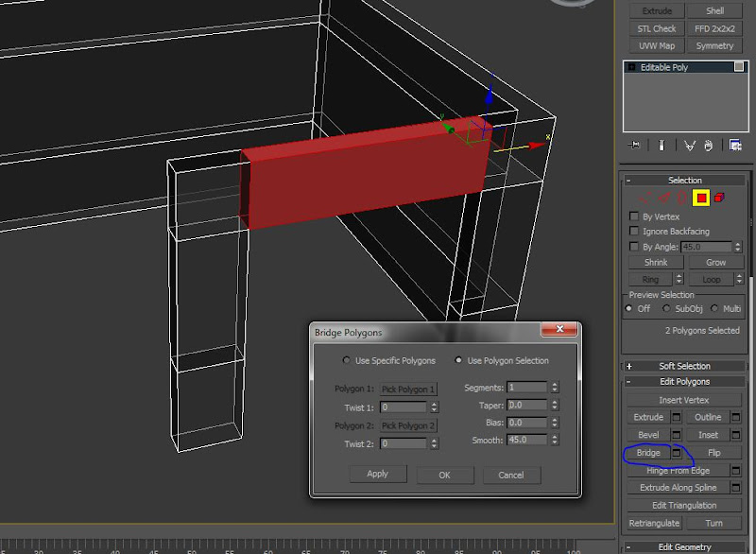The width and height of the screenshot is (756, 554).
Task: Click Insert Vertex button
Action: (x=683, y=400)
